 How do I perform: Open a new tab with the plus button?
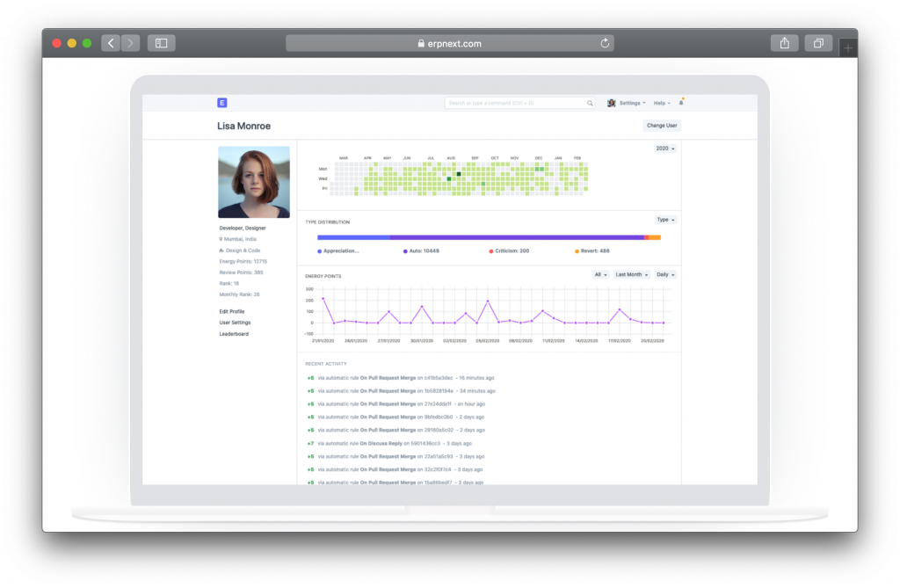tap(848, 48)
